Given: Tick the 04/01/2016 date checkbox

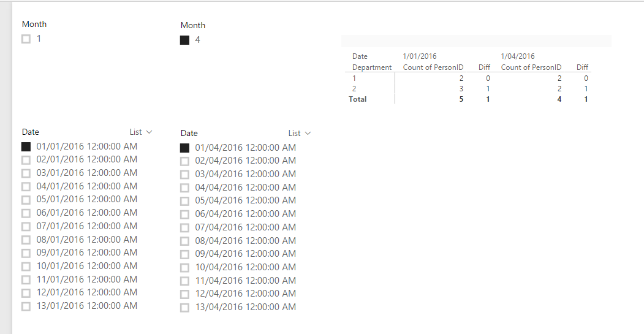Looking at the screenshot, I should 26,186.
